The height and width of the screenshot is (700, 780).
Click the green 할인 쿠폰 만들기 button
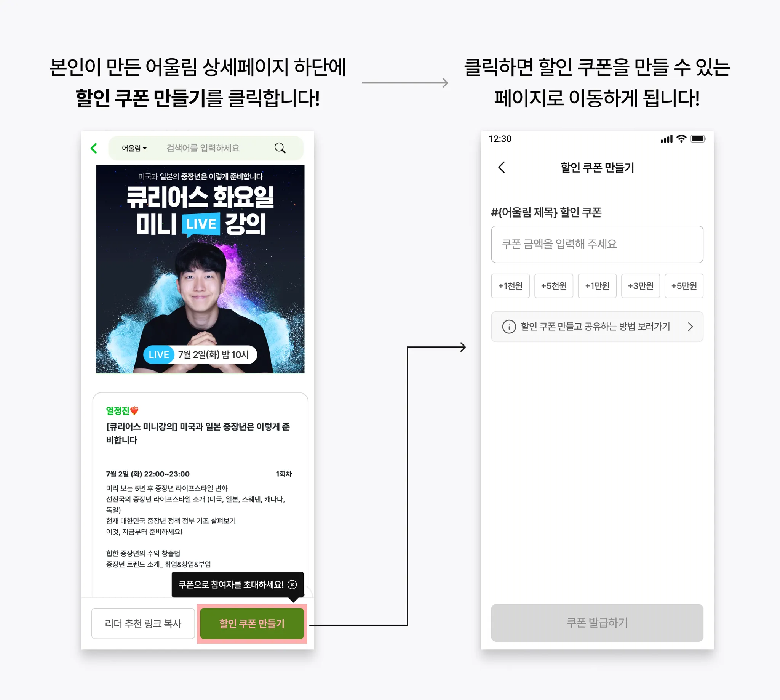[252, 623]
